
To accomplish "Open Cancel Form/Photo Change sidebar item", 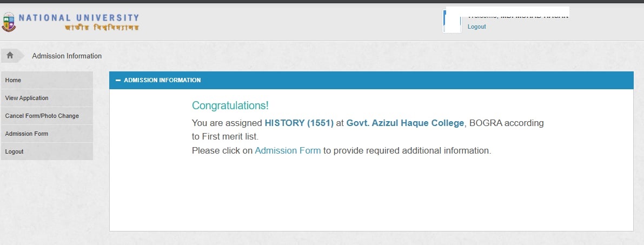I will coord(42,116).
